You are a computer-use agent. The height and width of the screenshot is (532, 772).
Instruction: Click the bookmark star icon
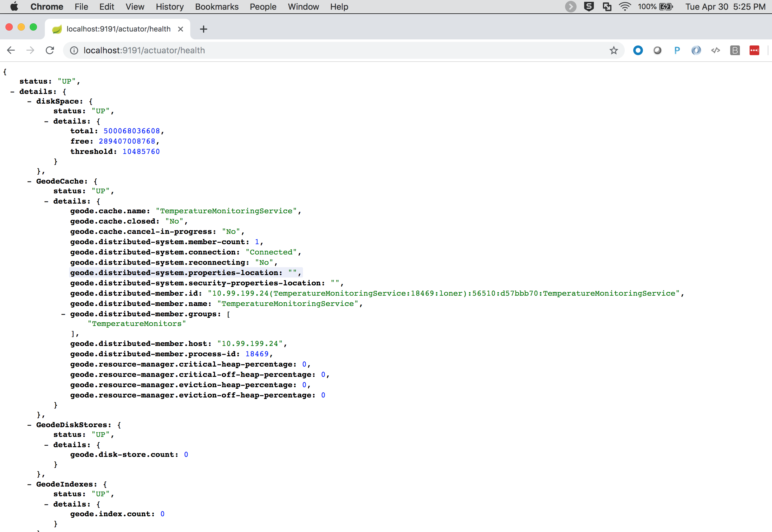614,50
